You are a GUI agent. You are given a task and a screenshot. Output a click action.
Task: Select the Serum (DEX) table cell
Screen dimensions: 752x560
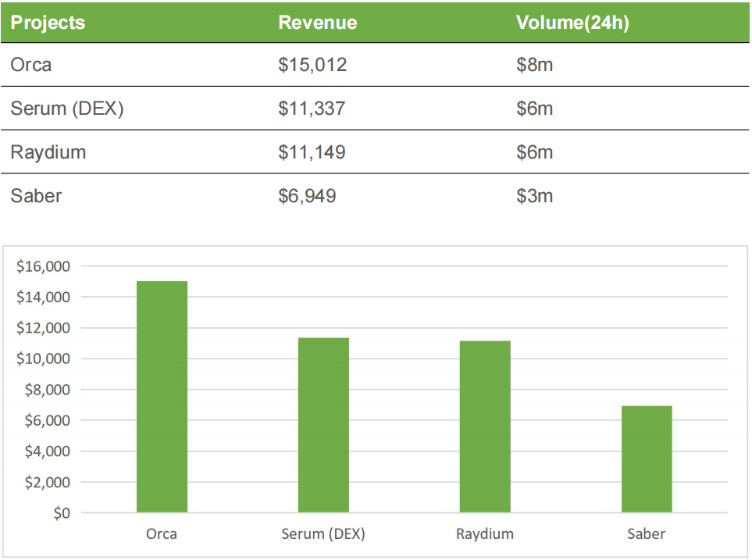coord(67,109)
